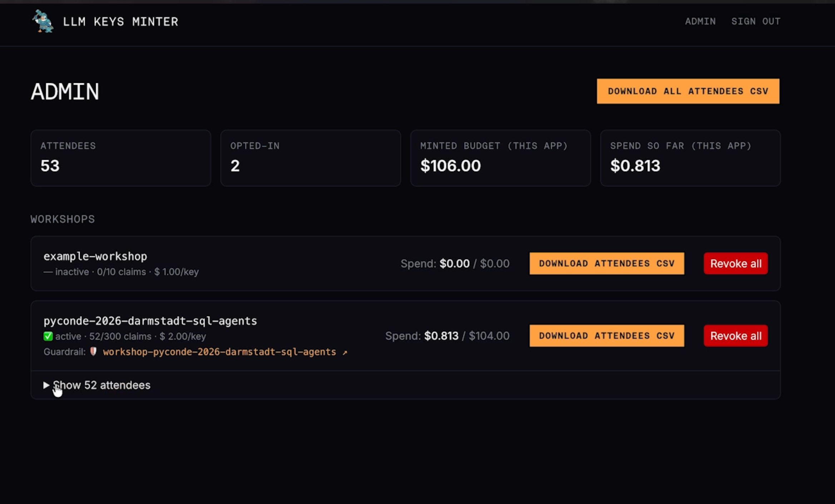Image resolution: width=835 pixels, height=504 pixels.
Task: Select the Attendees stat card
Action: click(120, 158)
